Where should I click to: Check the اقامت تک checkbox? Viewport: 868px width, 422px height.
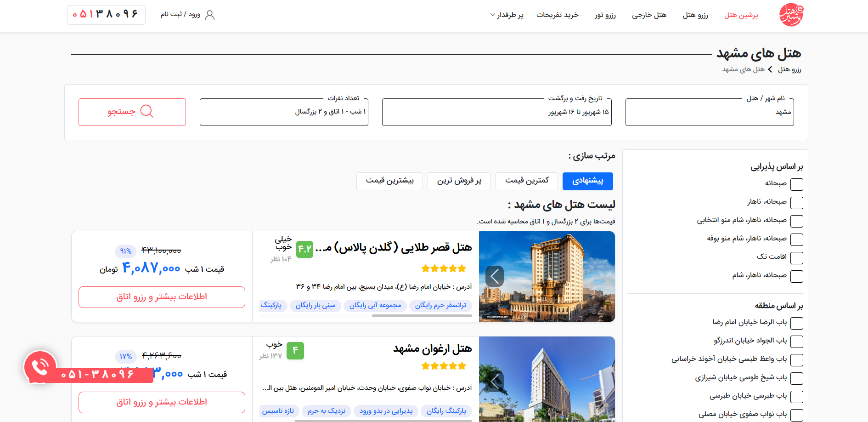[797, 258]
